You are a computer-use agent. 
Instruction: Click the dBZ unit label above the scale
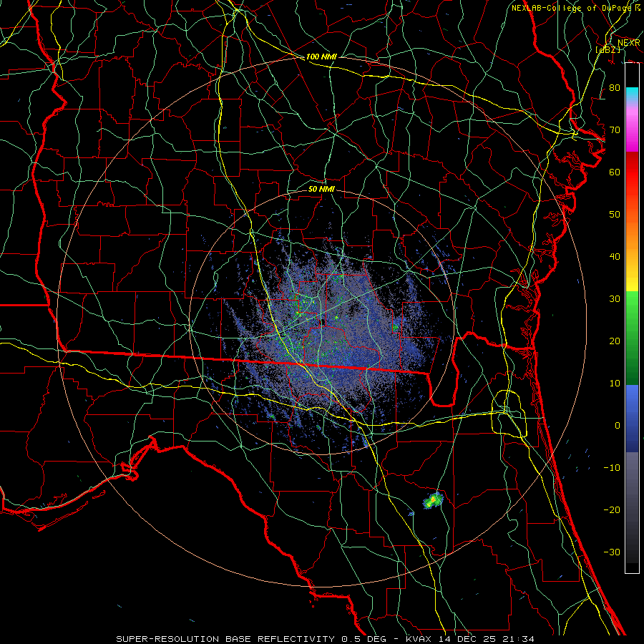(608, 49)
